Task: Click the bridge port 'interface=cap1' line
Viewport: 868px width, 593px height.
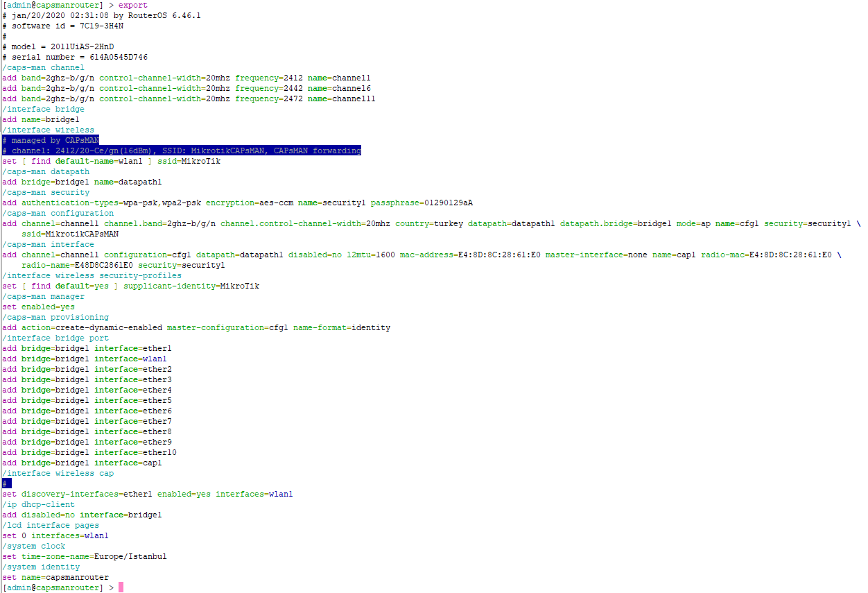Action: 83,463
